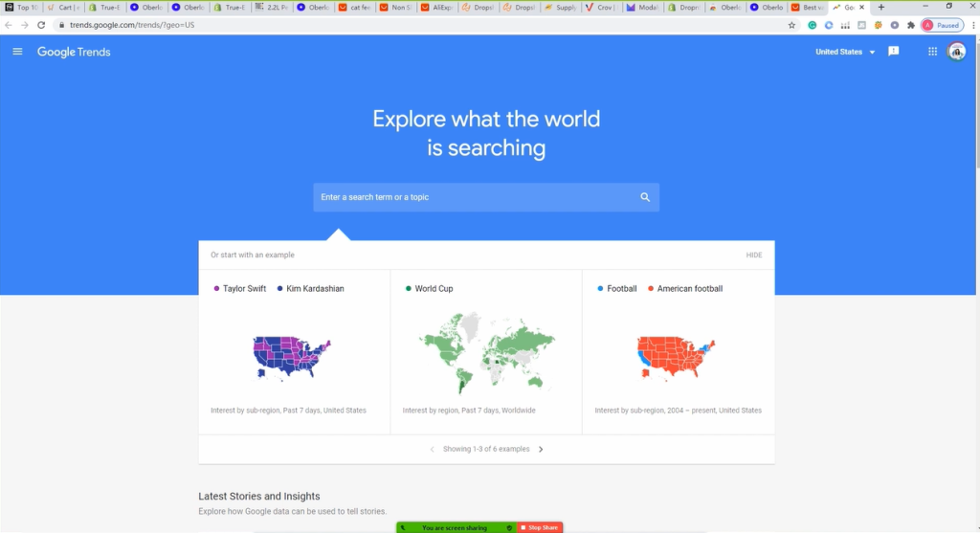Image resolution: width=980 pixels, height=533 pixels.
Task: Close the Google Trends tab
Action: coord(862,7)
